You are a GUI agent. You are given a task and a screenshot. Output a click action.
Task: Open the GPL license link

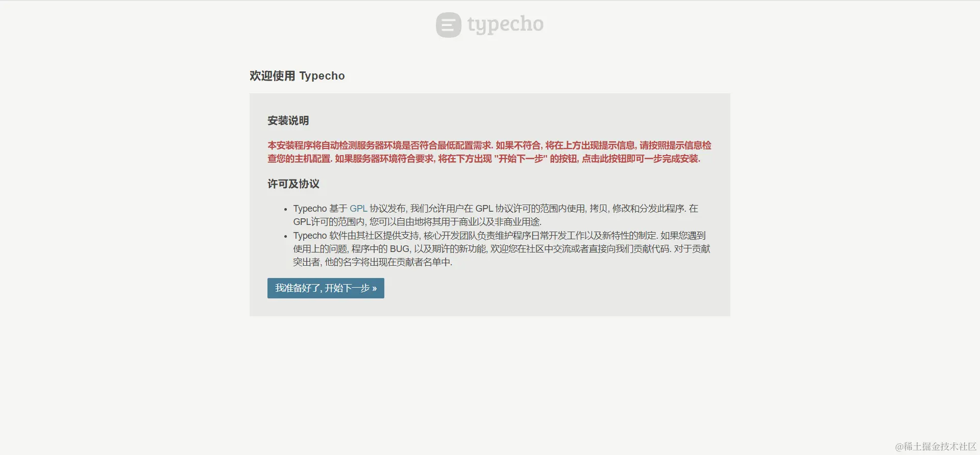358,209
